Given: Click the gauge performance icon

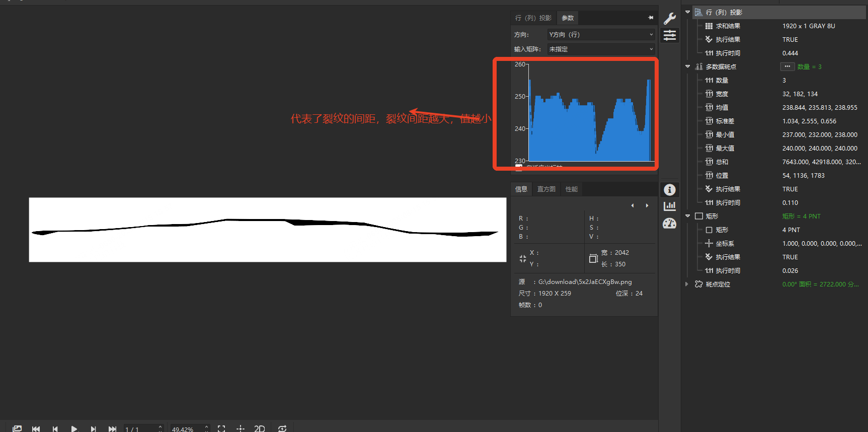Looking at the screenshot, I should (x=670, y=224).
